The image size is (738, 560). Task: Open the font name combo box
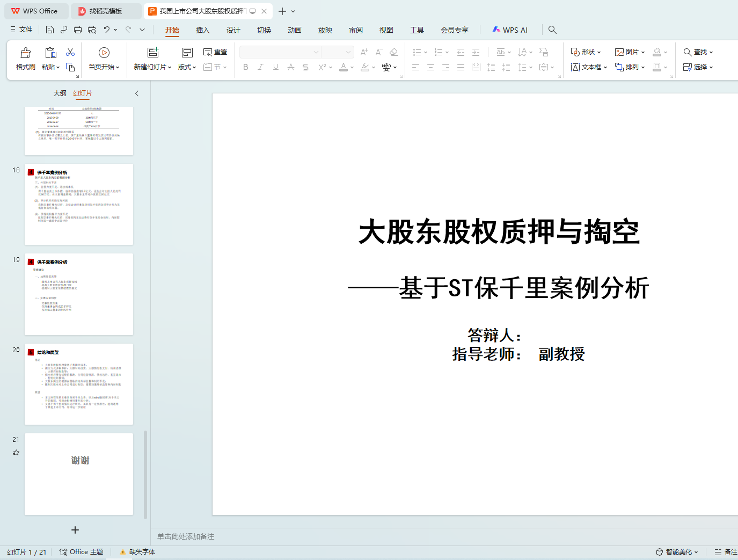(x=280, y=52)
